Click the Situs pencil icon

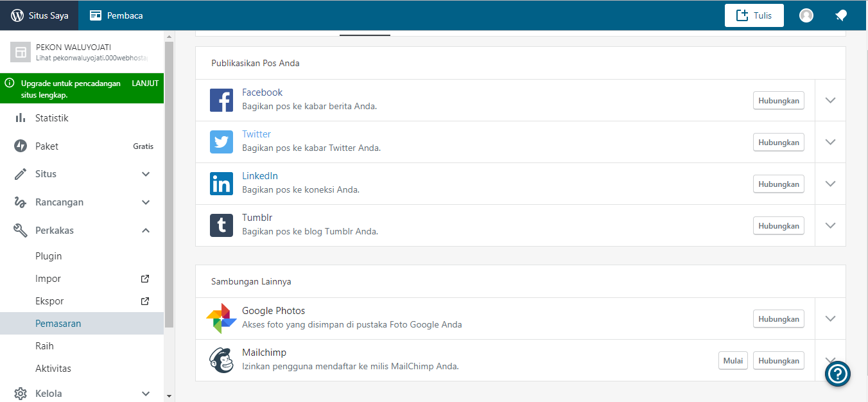click(21, 174)
